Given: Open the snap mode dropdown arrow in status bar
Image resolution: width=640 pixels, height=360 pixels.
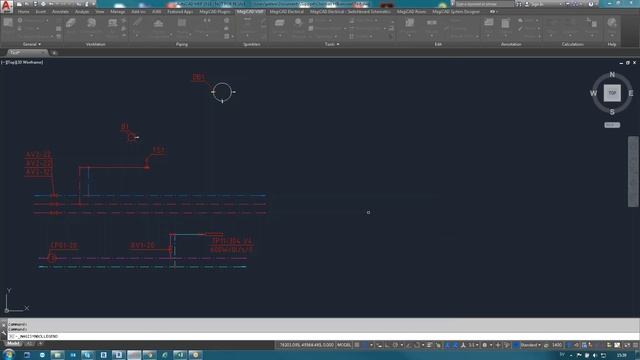Looking at the screenshot, I should (371, 345).
